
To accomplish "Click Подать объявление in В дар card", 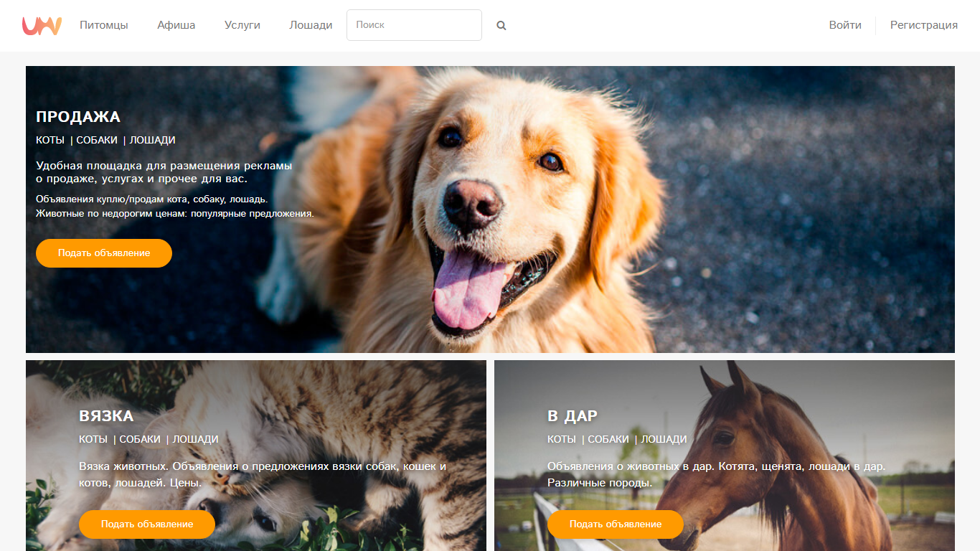I will pos(616,524).
